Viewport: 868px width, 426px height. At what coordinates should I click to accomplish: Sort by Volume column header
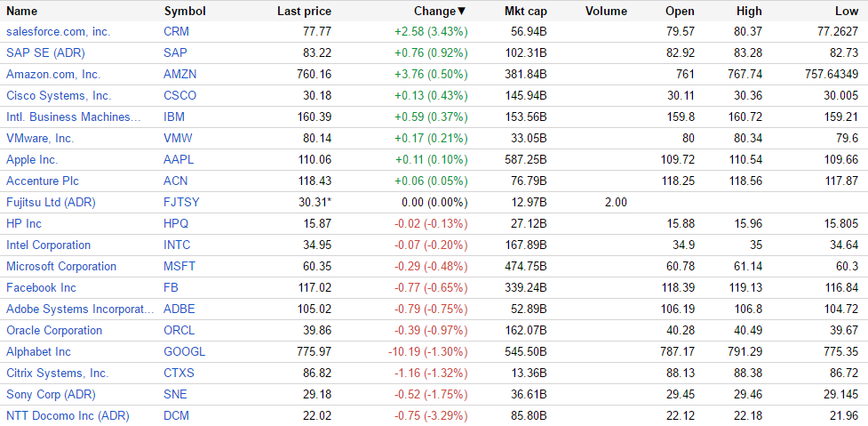click(606, 12)
